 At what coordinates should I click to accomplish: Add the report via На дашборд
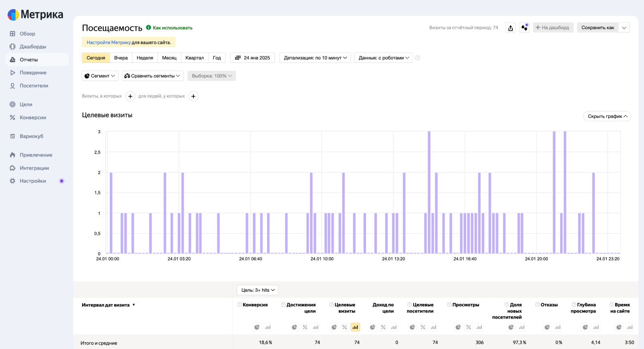(x=553, y=28)
